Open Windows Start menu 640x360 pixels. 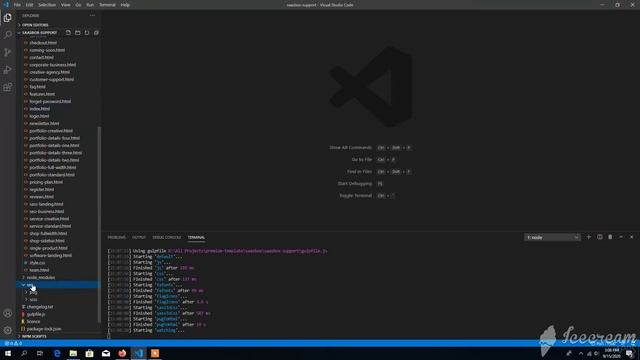tap(8, 353)
